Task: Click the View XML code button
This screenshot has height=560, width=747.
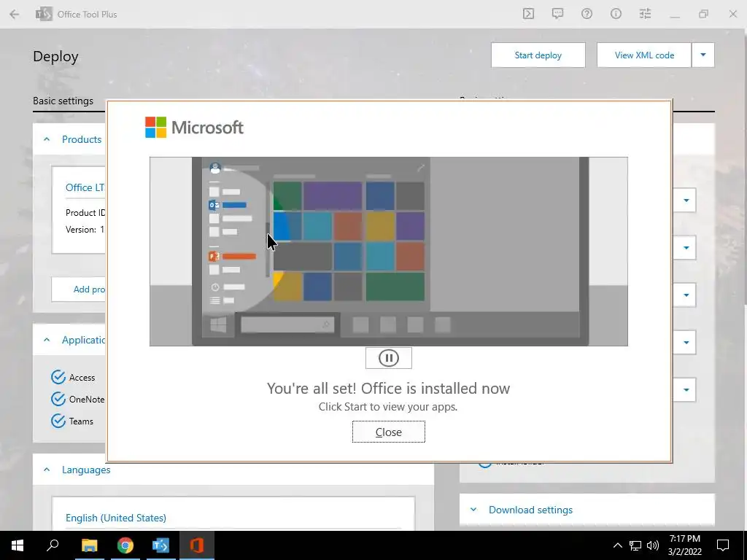Action: tap(644, 55)
